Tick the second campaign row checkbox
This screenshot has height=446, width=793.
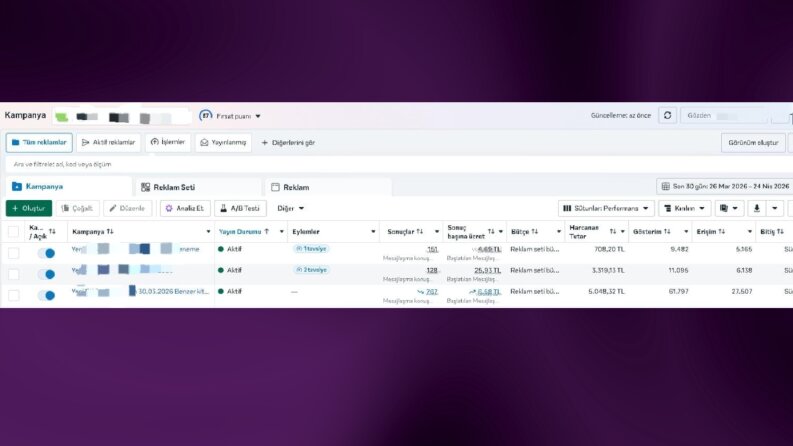coord(14,275)
